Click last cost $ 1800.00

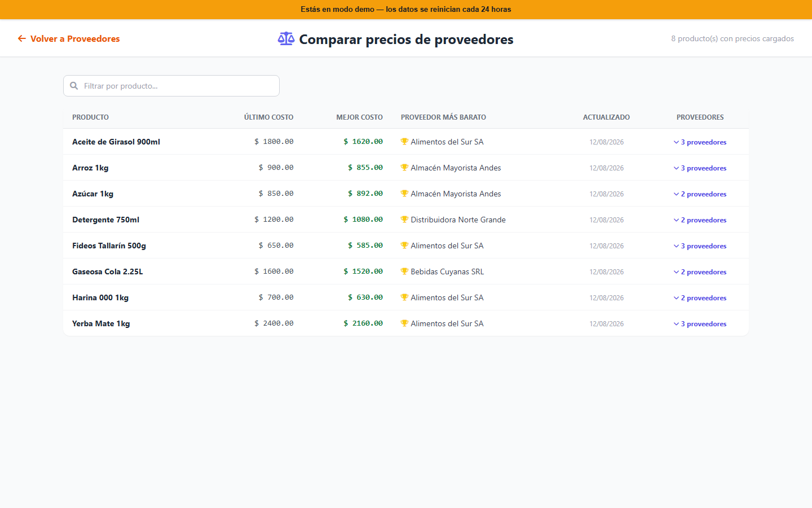(274, 142)
